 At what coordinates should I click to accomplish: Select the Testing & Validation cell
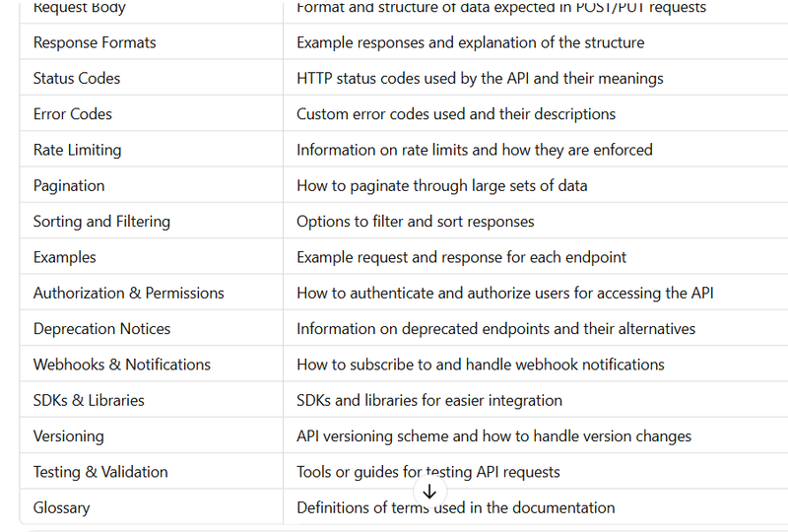pyautogui.click(x=100, y=472)
